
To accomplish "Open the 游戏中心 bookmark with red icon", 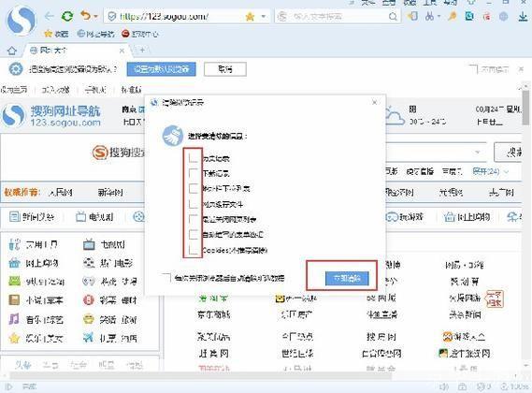I will tap(140, 34).
